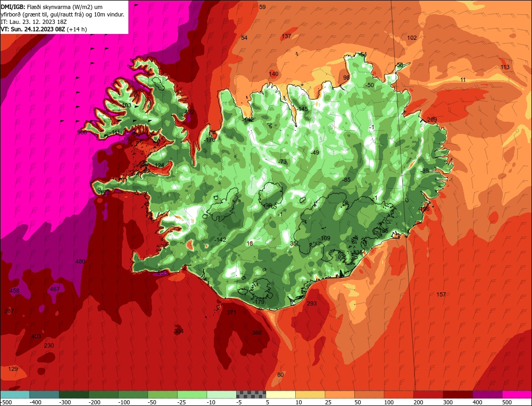The height and width of the screenshot is (406, 532).
Task: Select the dark maroon swatch between 300 and 400
Action: click(x=458, y=394)
